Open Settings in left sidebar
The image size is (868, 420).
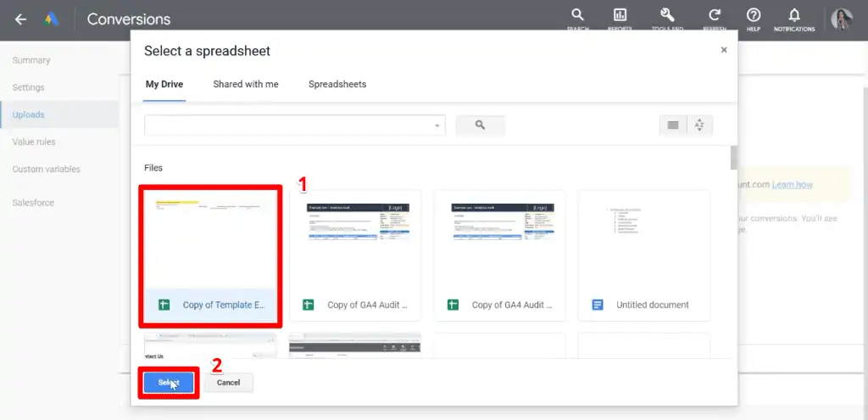tap(28, 87)
